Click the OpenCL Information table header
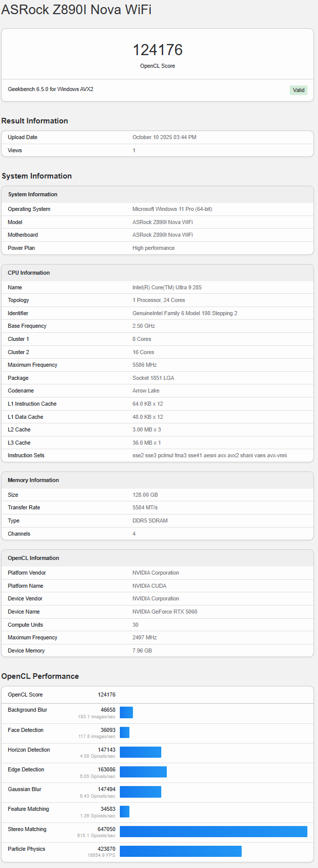The image size is (318, 868). click(33, 558)
